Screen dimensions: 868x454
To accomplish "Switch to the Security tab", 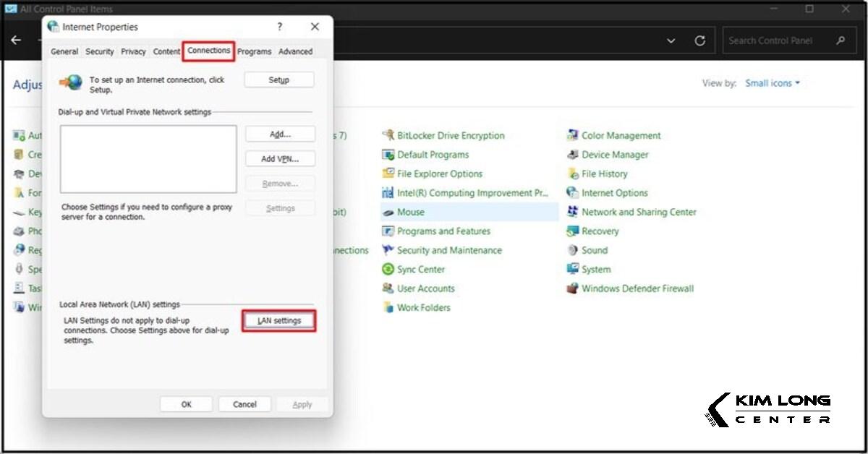I will (99, 52).
